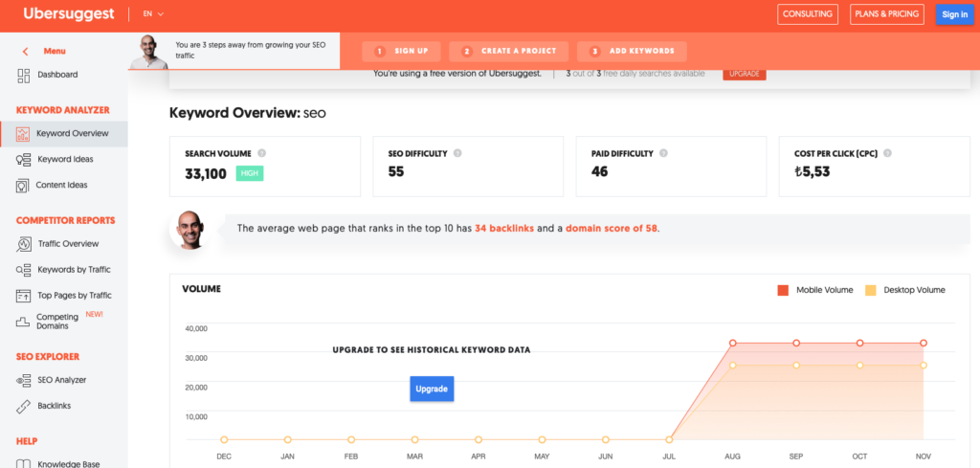The width and height of the screenshot is (980, 468).
Task: Click the paid difficulty value 46
Action: [599, 171]
